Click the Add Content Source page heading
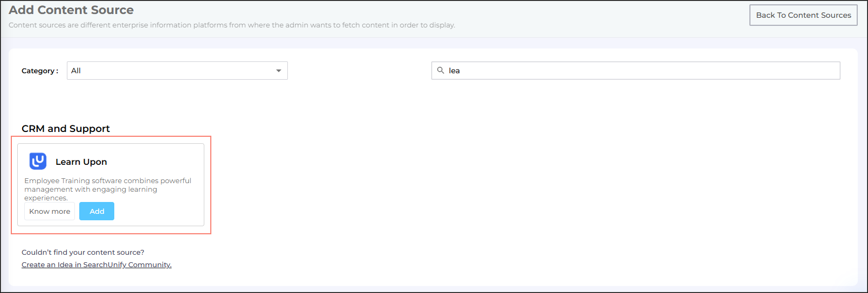Viewport: 868px width, 293px height. pyautogui.click(x=71, y=10)
